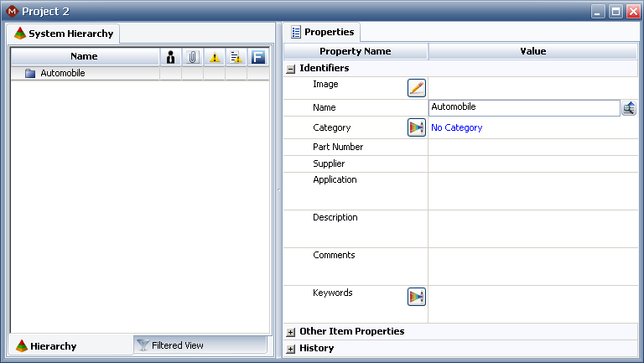The height and width of the screenshot is (363, 644).
Task: Switch to the Filtered View tab
Action: [176, 345]
